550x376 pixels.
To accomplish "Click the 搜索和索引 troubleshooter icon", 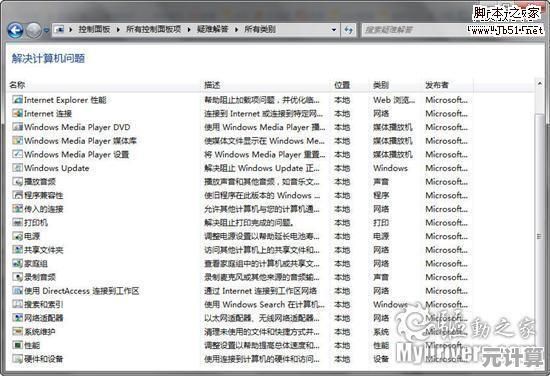I will (17, 304).
